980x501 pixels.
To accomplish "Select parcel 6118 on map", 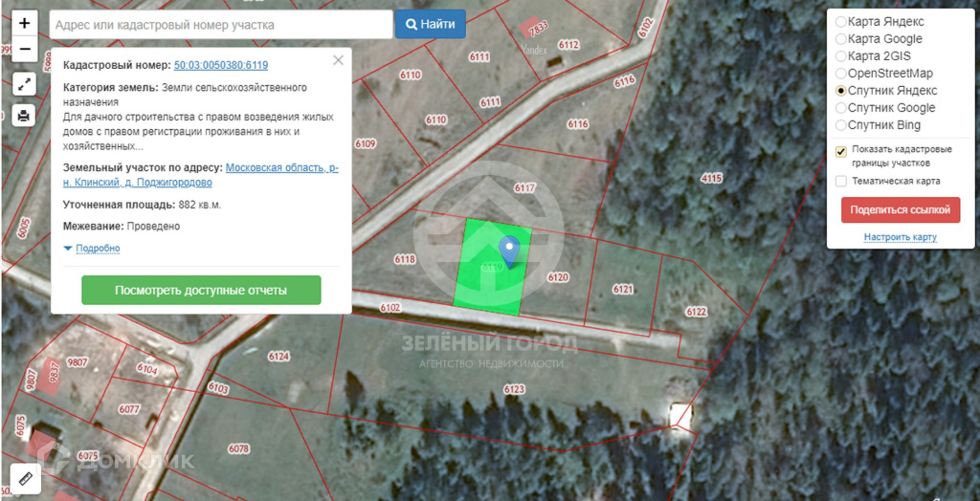I will point(405,258).
